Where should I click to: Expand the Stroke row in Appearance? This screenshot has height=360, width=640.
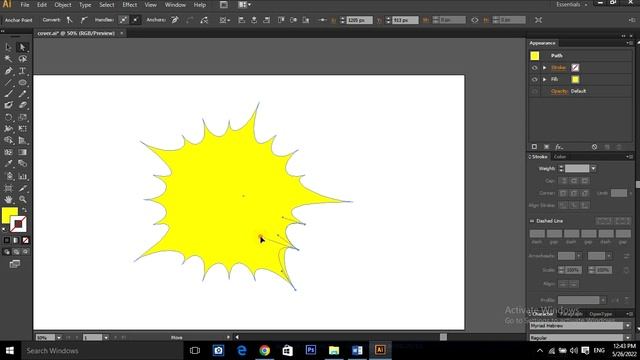pyautogui.click(x=544, y=68)
